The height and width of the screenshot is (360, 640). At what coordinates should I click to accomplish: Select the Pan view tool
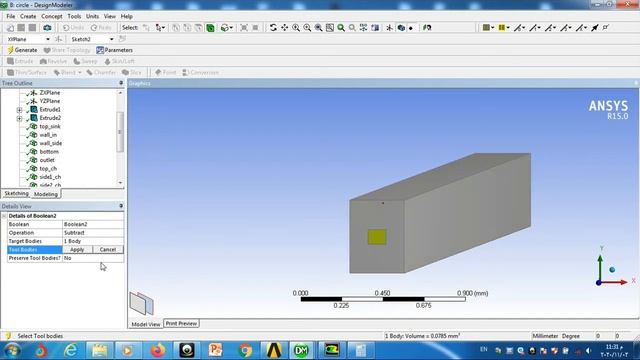click(x=284, y=27)
